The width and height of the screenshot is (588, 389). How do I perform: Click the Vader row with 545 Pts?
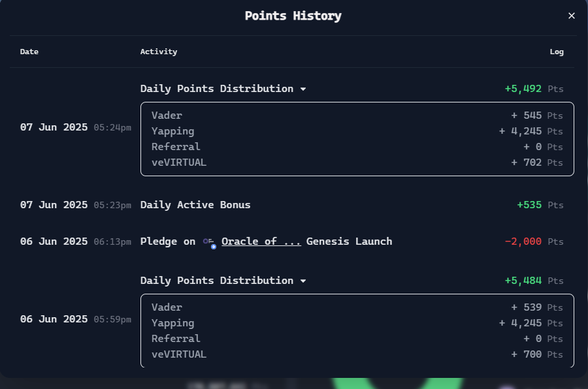click(x=357, y=116)
